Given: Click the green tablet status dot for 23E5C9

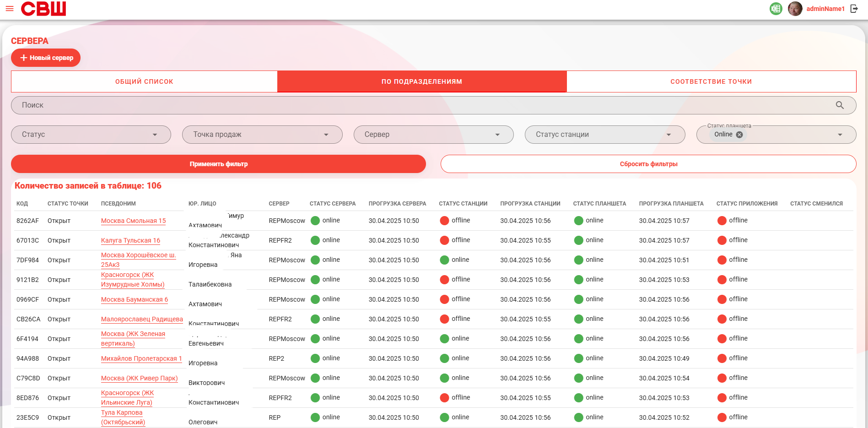Looking at the screenshot, I should click(579, 417).
